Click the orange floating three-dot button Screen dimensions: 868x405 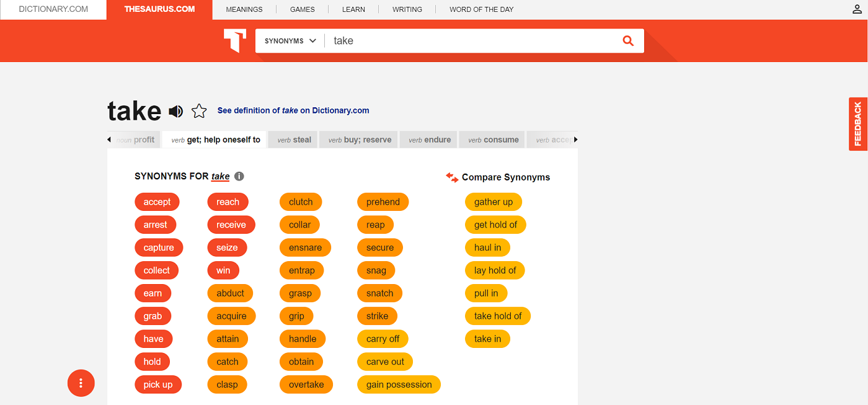tap(81, 383)
